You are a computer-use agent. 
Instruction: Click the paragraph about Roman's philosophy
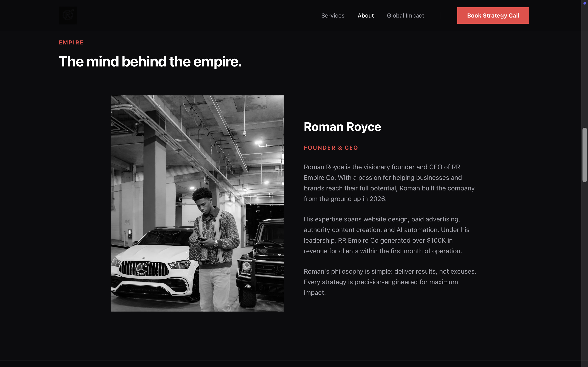(390, 282)
